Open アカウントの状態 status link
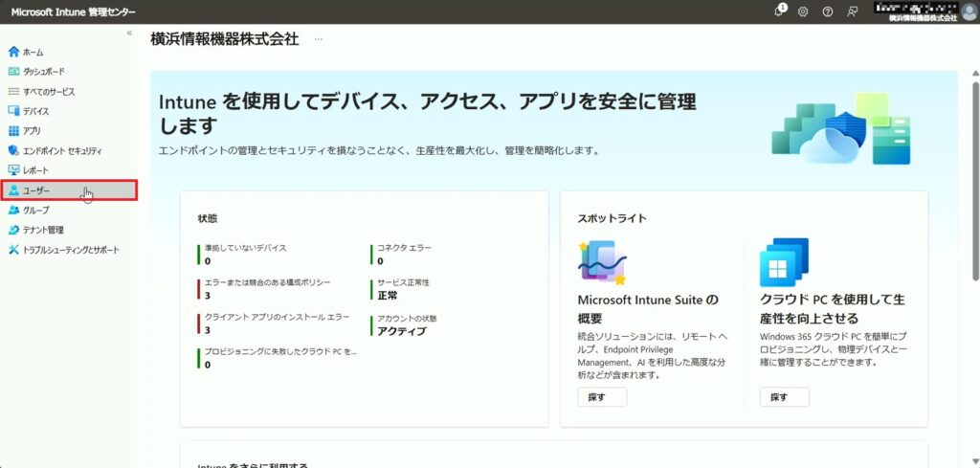This screenshot has height=468, width=980. pyautogui.click(x=407, y=318)
